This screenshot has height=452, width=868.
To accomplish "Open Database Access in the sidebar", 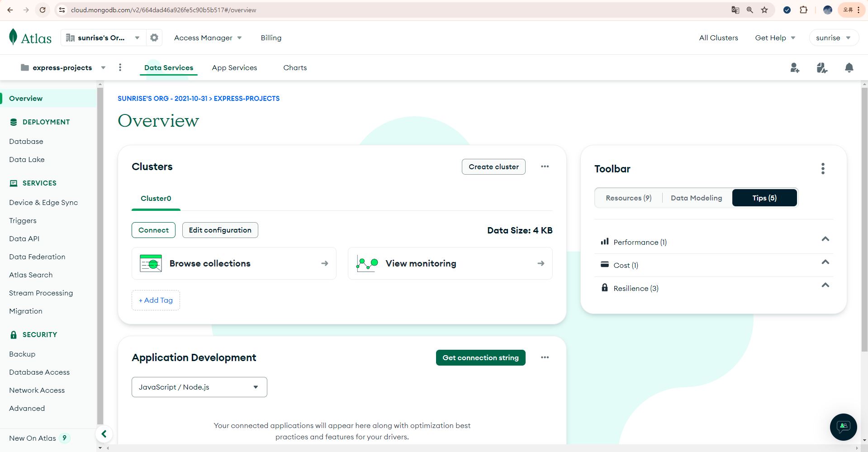I will pos(39,372).
